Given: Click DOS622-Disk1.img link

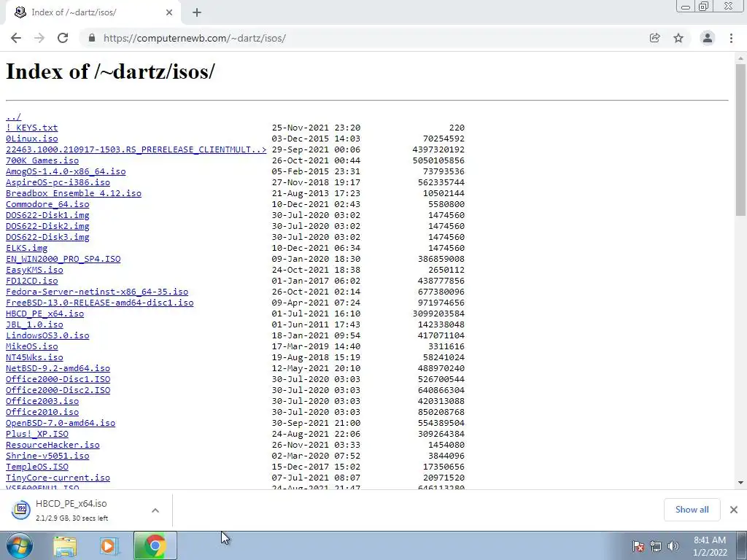Looking at the screenshot, I should click(47, 215).
